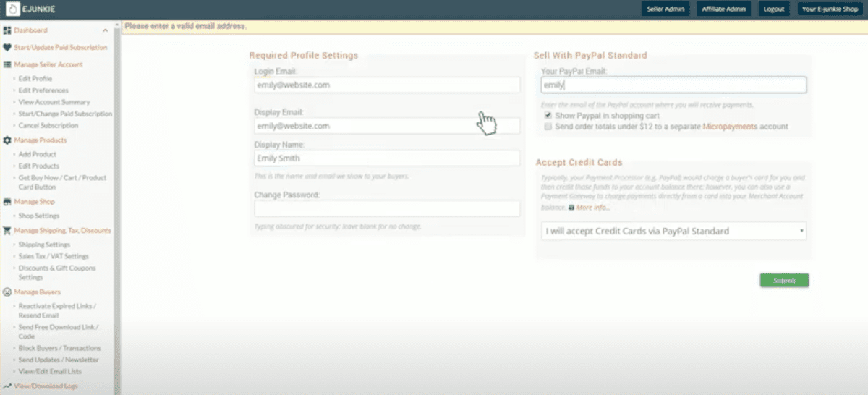The image size is (868, 395).
Task: Open View/Download Logs link
Action: click(46, 386)
